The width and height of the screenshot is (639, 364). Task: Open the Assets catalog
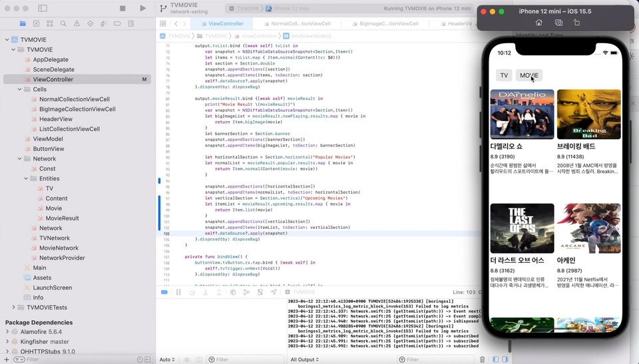pyautogui.click(x=42, y=277)
